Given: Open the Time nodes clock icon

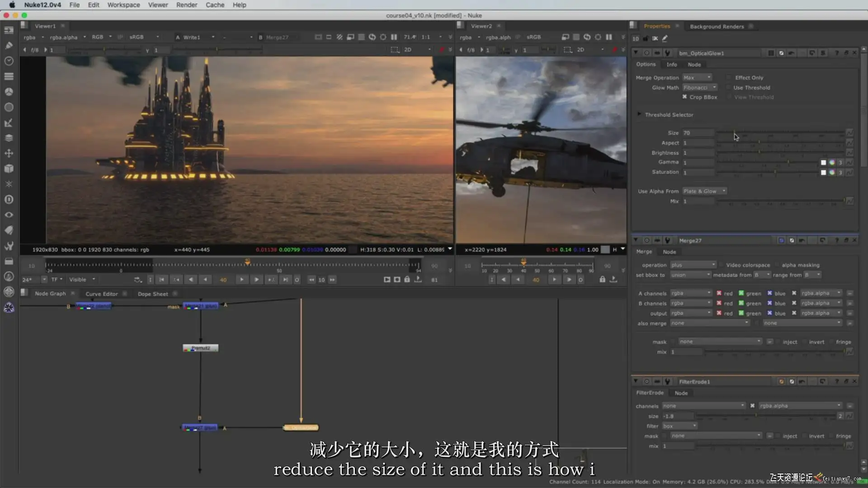Looking at the screenshot, I should pos(9,61).
